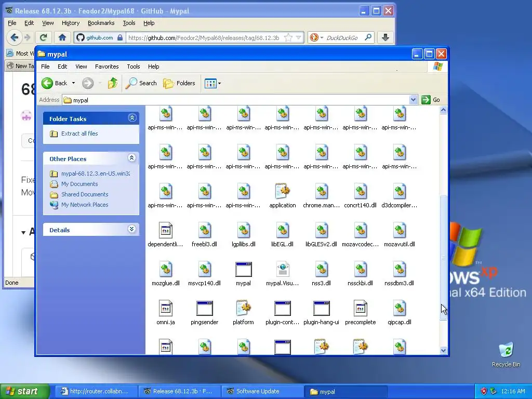Select the mypal executable icon
The width and height of the screenshot is (532, 399).
244,270
